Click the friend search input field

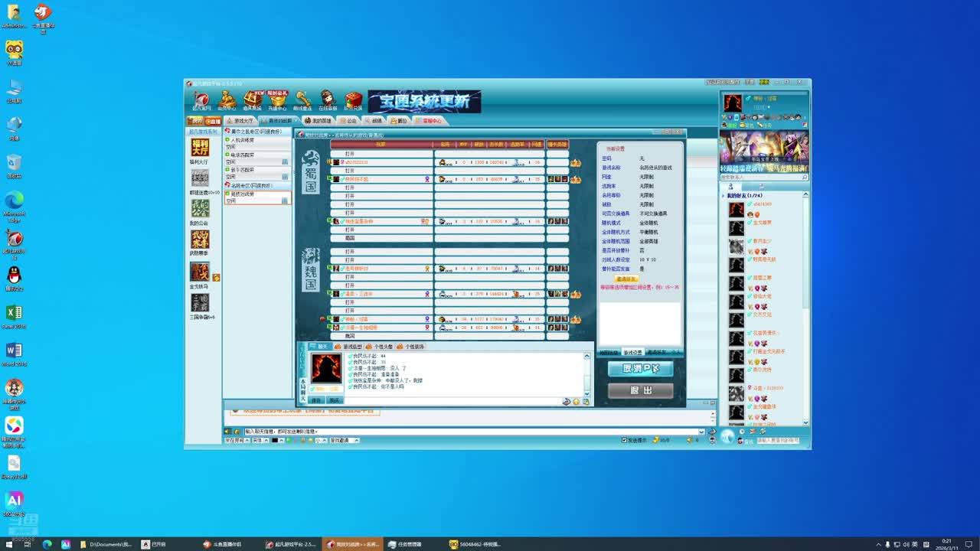pyautogui.click(x=759, y=178)
